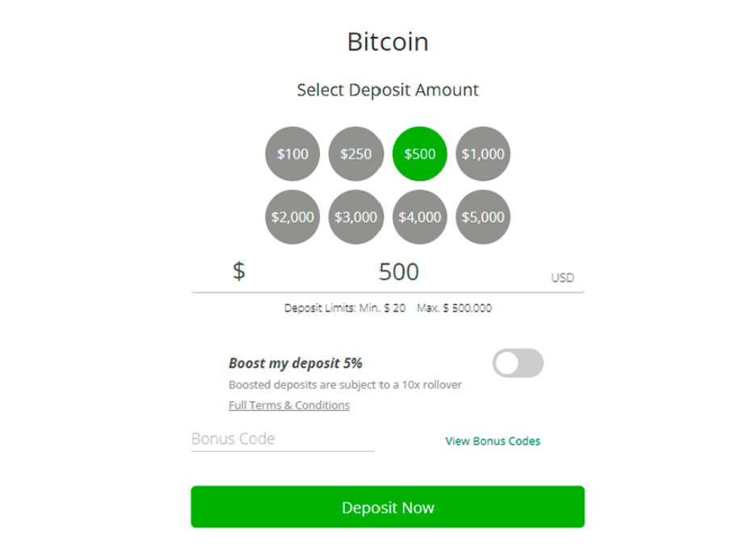
Task: Choose the $2,000 deposit amount
Action: pyautogui.click(x=292, y=217)
